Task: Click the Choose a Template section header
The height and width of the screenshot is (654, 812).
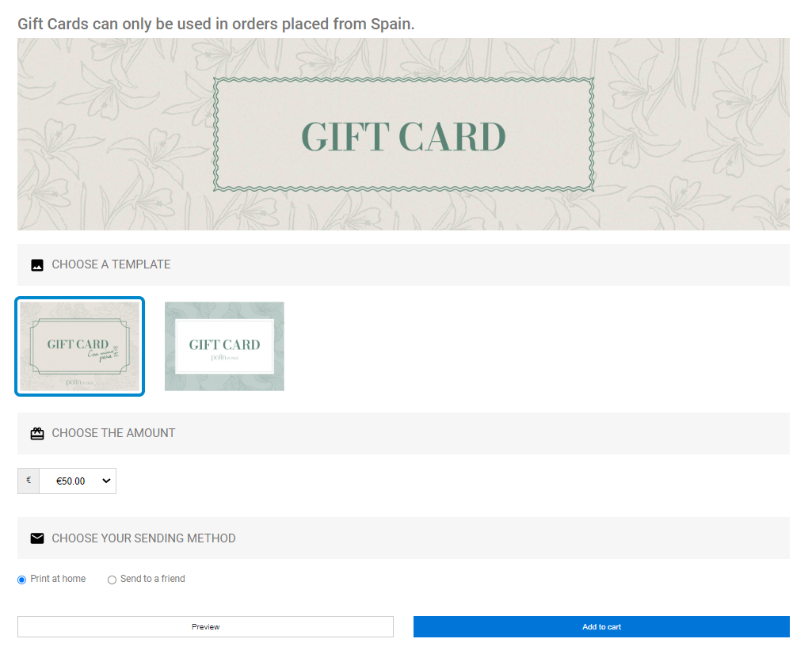Action: coord(403,265)
